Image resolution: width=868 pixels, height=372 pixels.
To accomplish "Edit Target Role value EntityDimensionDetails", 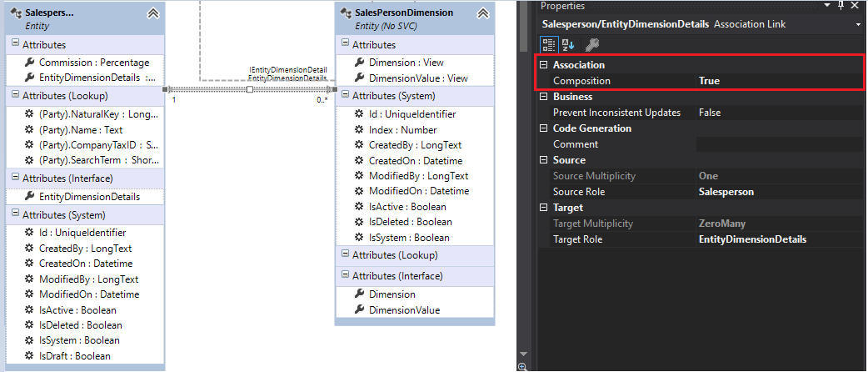I will click(752, 239).
